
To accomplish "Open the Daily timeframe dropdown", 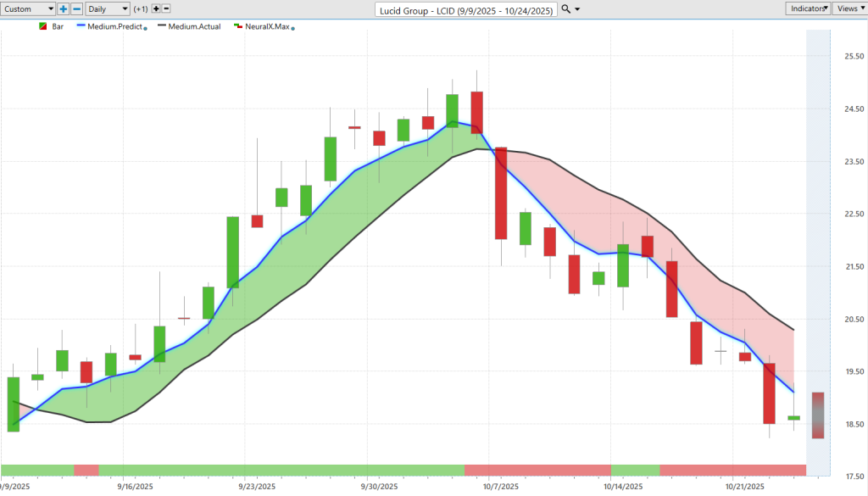I will coord(108,8).
